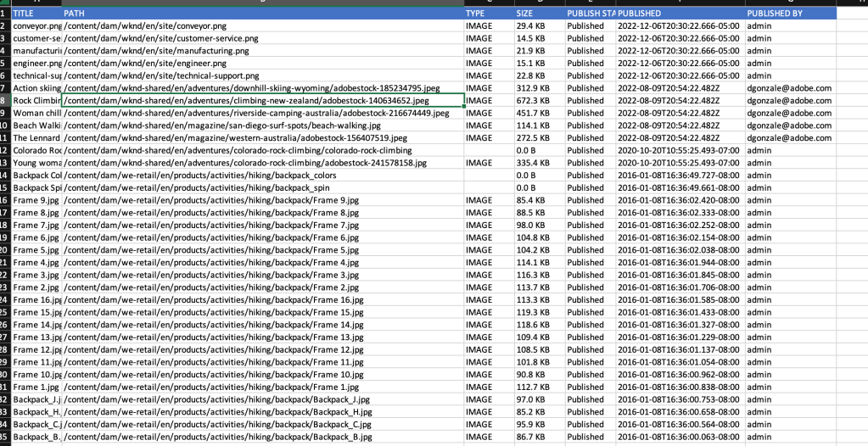Select the SIZE header cell
This screenshot has height=446, width=868.
click(x=539, y=14)
